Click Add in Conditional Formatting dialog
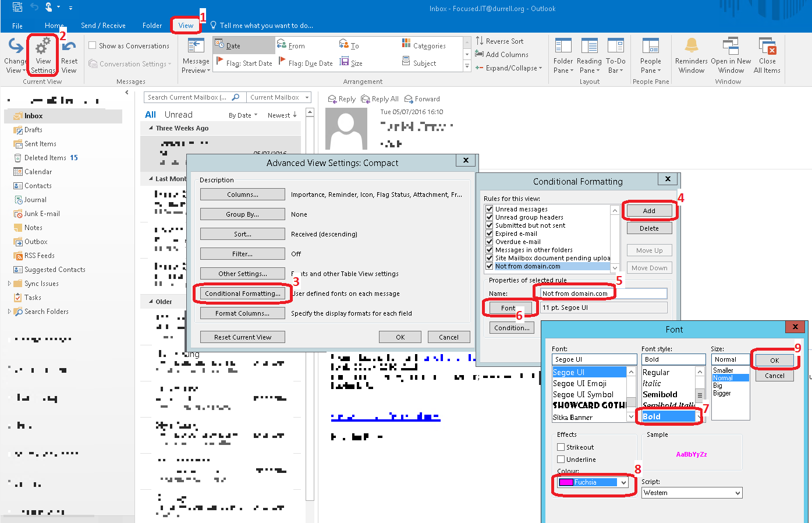The width and height of the screenshot is (812, 523). pos(649,211)
